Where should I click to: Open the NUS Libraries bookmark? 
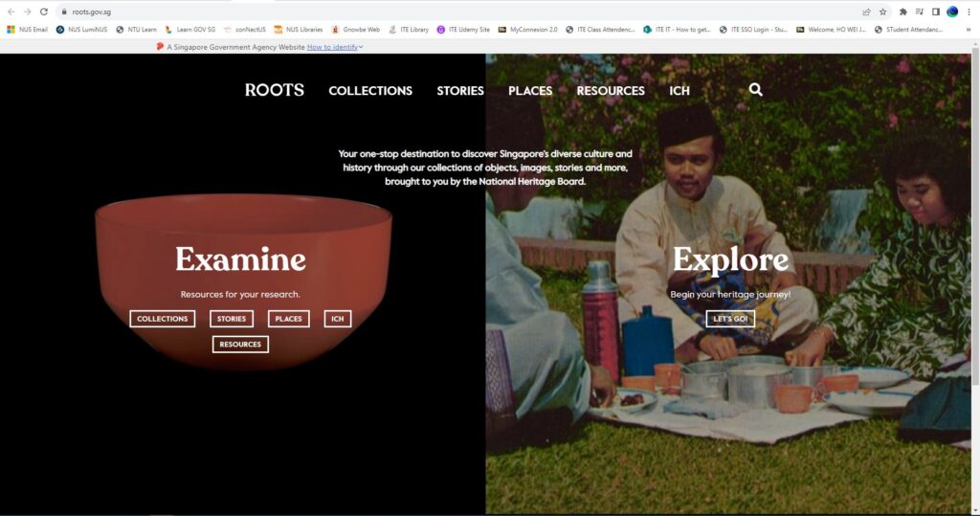pyautogui.click(x=299, y=30)
